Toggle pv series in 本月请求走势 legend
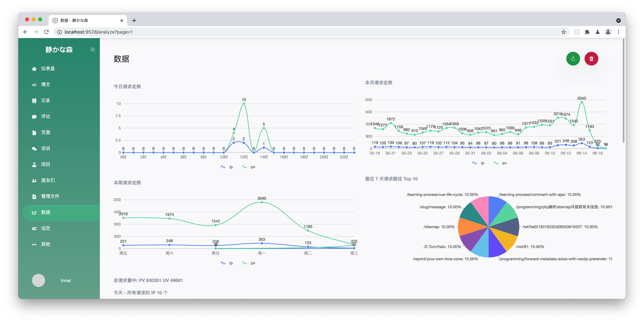The image size is (644, 323). point(500,163)
